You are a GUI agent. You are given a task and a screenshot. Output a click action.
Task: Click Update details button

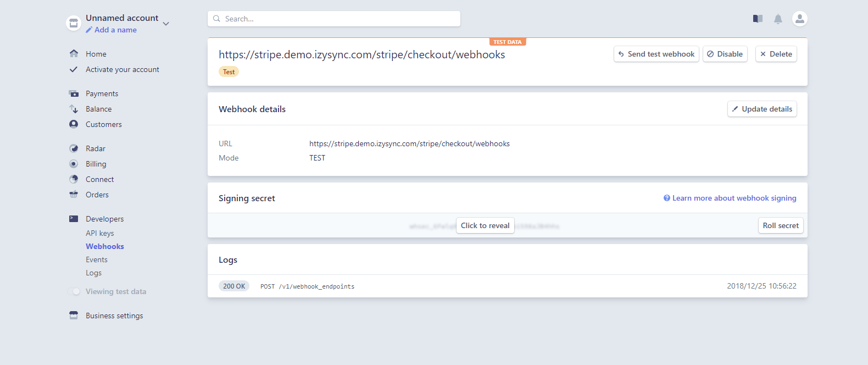(x=762, y=109)
